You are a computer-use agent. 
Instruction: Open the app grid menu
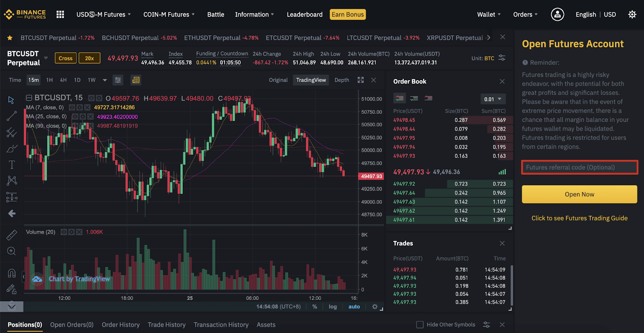[x=60, y=14]
